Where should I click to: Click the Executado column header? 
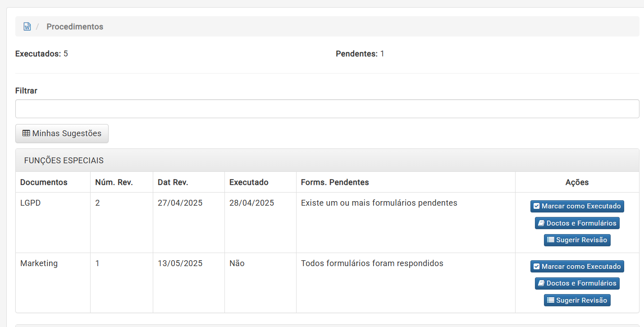249,182
